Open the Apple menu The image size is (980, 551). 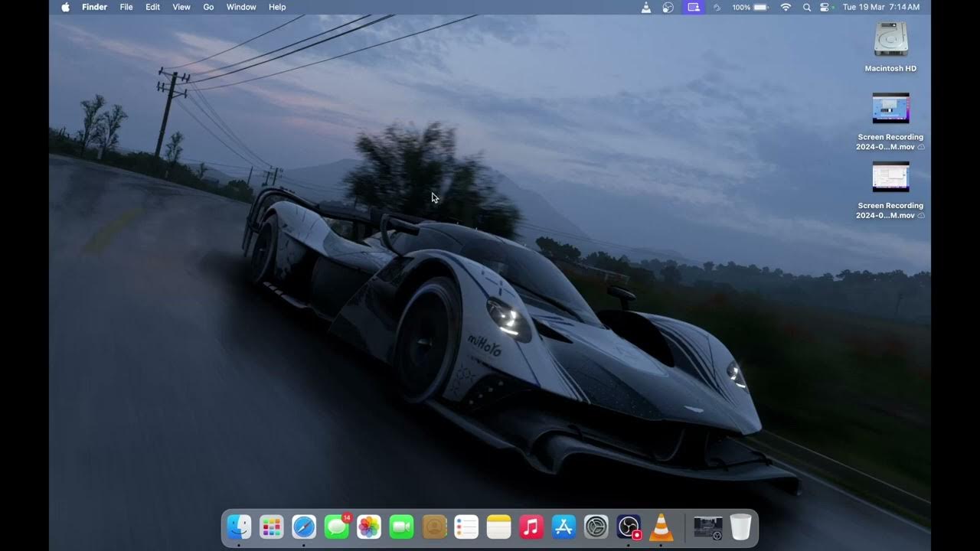(x=65, y=7)
